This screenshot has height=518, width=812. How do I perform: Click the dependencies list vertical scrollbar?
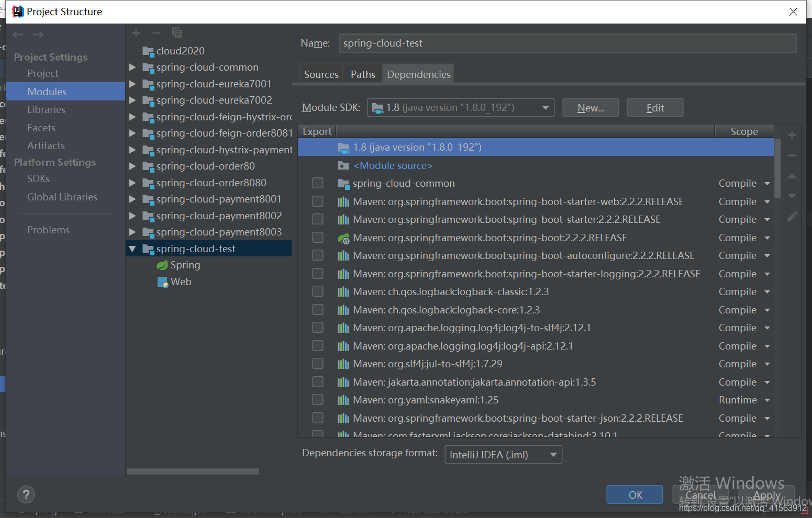pos(777,168)
